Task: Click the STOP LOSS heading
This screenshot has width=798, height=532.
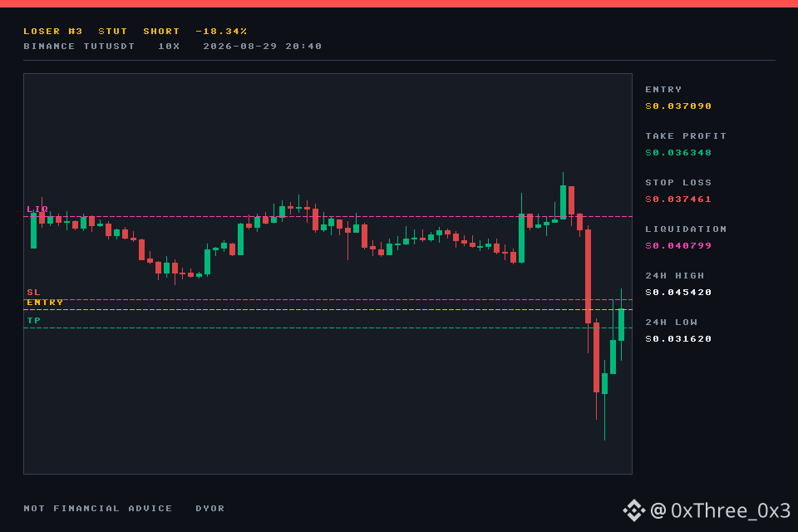Action: pos(678,183)
